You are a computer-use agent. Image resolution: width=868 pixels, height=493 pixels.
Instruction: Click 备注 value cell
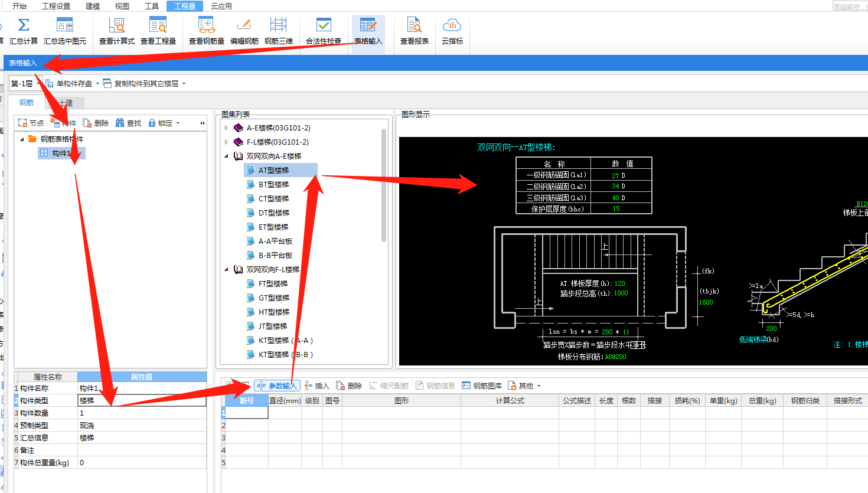click(x=142, y=450)
